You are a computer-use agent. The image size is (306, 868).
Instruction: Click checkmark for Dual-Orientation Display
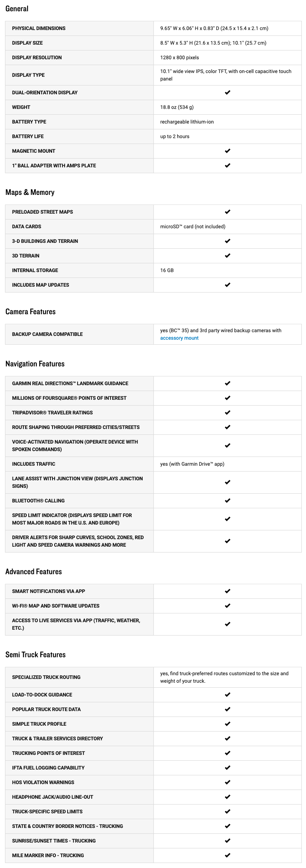227,93
